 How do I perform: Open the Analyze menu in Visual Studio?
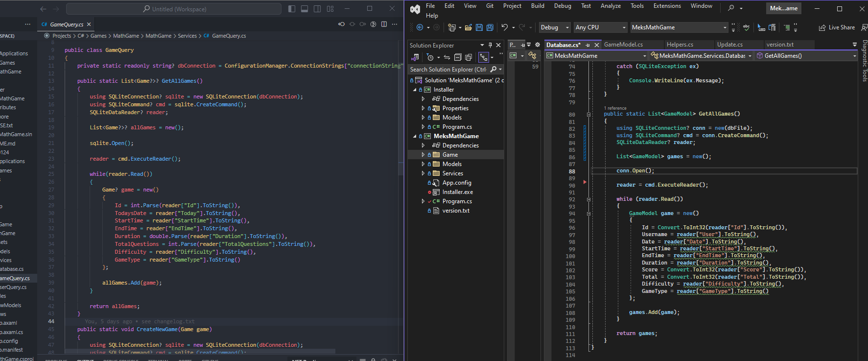pyautogui.click(x=610, y=6)
